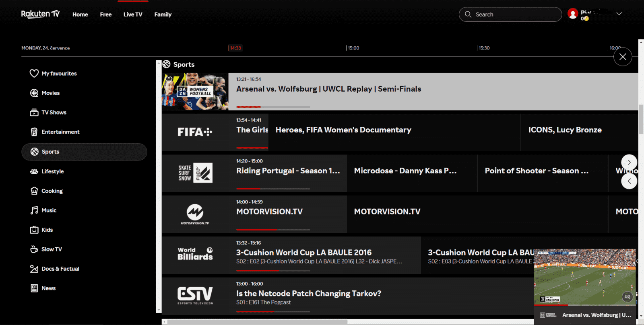Click the Search input field

coord(510,14)
